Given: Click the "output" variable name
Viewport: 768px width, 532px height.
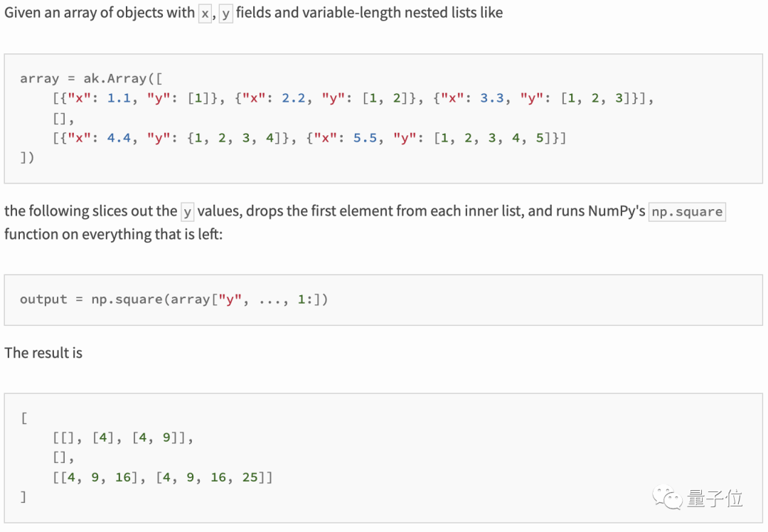Looking at the screenshot, I should pyautogui.click(x=43, y=299).
